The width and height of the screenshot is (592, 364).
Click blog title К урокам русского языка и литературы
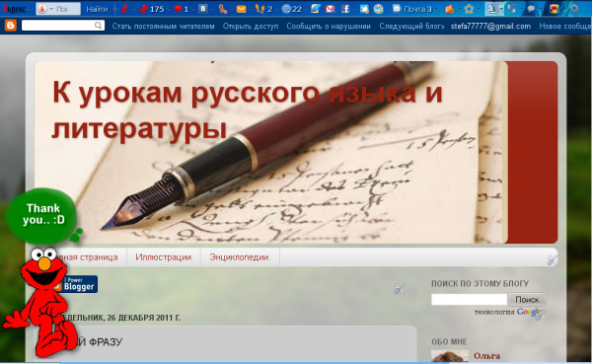248,109
